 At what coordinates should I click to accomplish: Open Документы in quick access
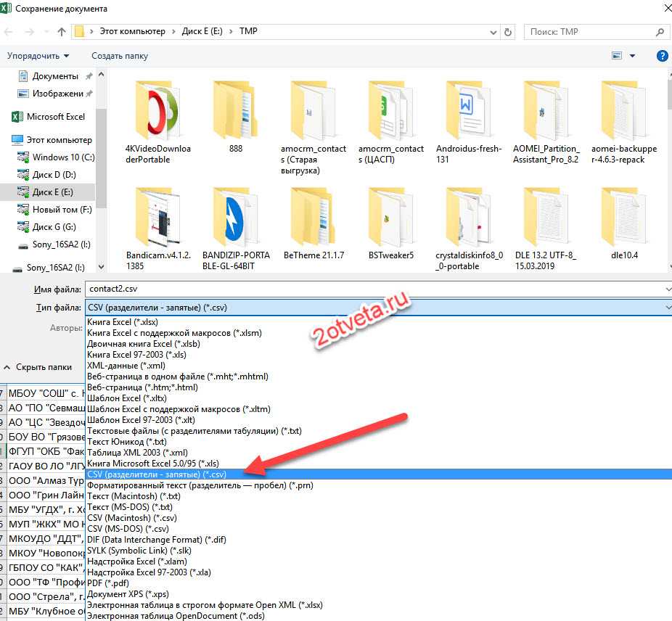[x=55, y=76]
